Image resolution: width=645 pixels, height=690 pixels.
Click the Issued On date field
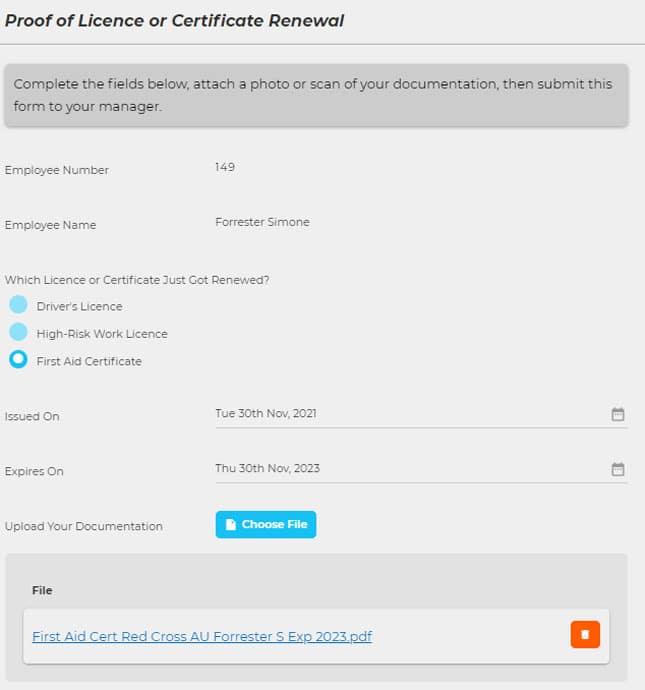click(421, 414)
